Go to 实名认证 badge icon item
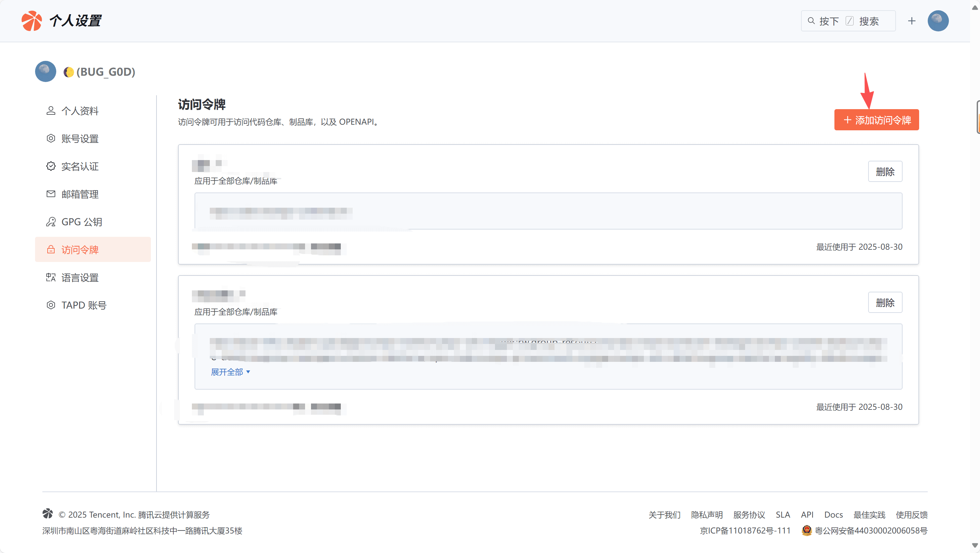This screenshot has width=980, height=553. [x=79, y=166]
